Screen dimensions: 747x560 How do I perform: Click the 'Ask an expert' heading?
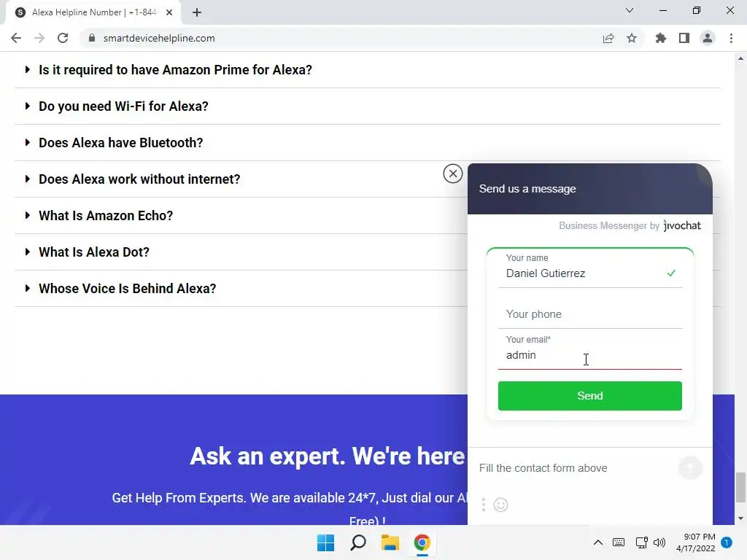[x=328, y=456]
